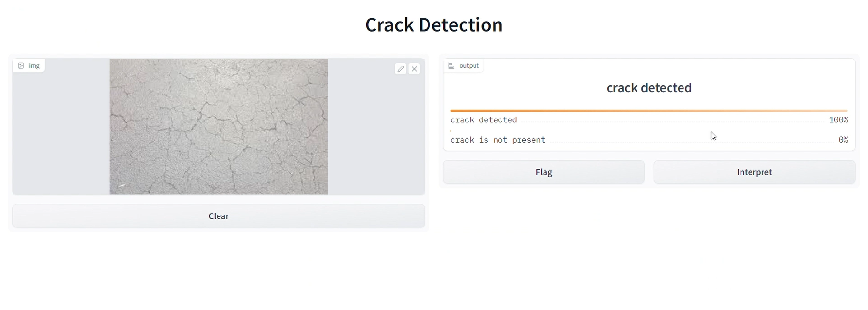The image size is (868, 310).
Task: Open the uploaded crack surface thumbnail
Action: click(x=219, y=126)
